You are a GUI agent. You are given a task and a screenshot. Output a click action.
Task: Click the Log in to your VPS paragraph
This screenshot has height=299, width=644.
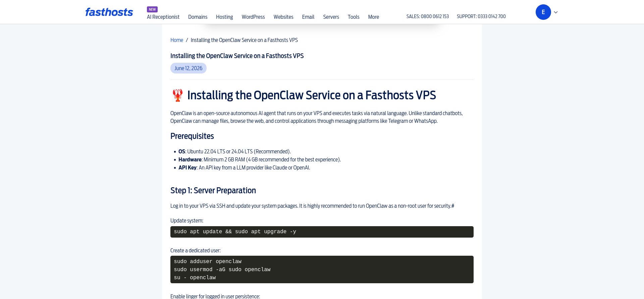[312, 206]
